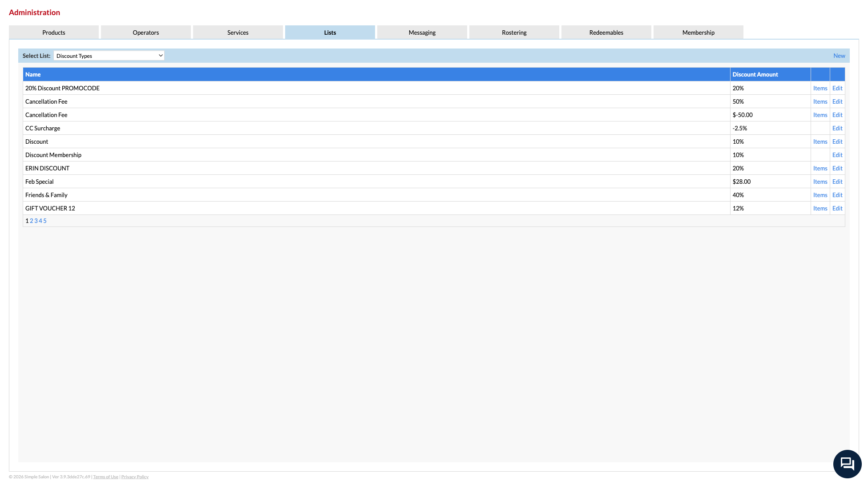The height and width of the screenshot is (485, 868).
Task: Click the New link to create a discount
Action: pyautogui.click(x=839, y=56)
